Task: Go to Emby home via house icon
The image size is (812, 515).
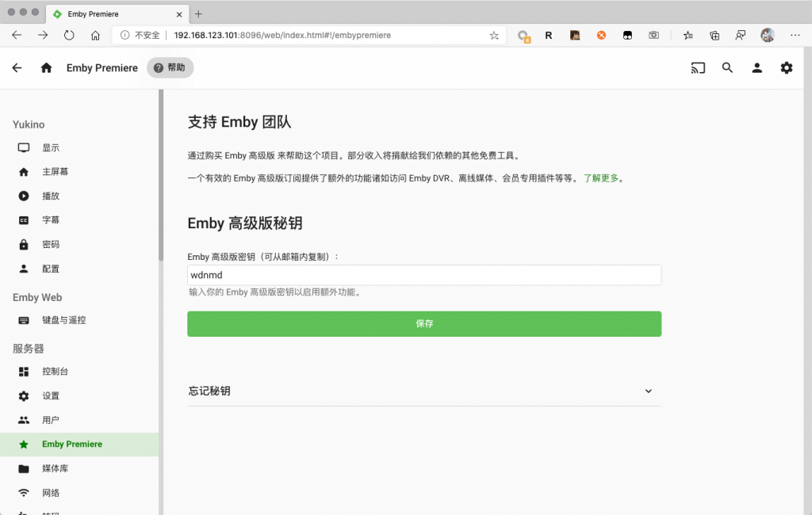Action: point(46,68)
